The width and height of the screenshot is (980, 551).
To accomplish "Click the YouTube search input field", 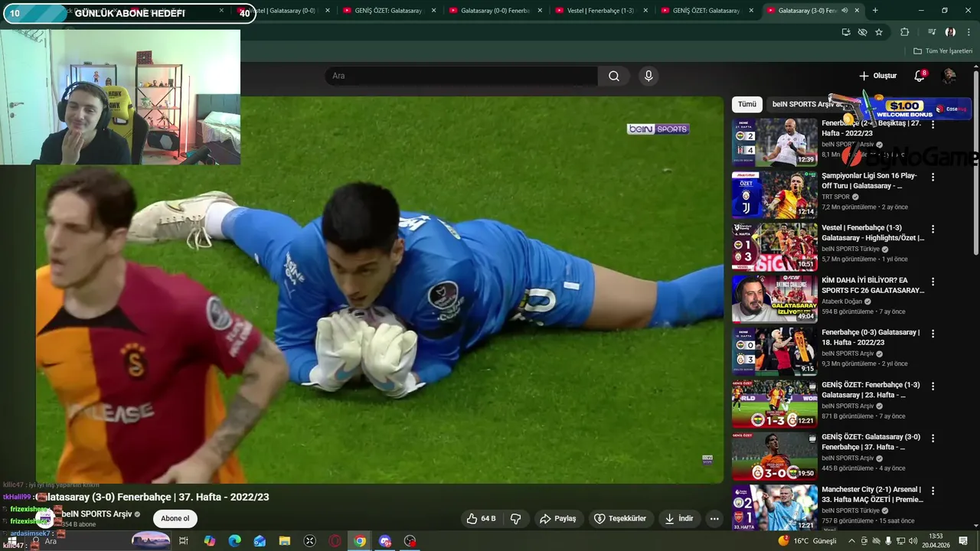I will [x=461, y=76].
